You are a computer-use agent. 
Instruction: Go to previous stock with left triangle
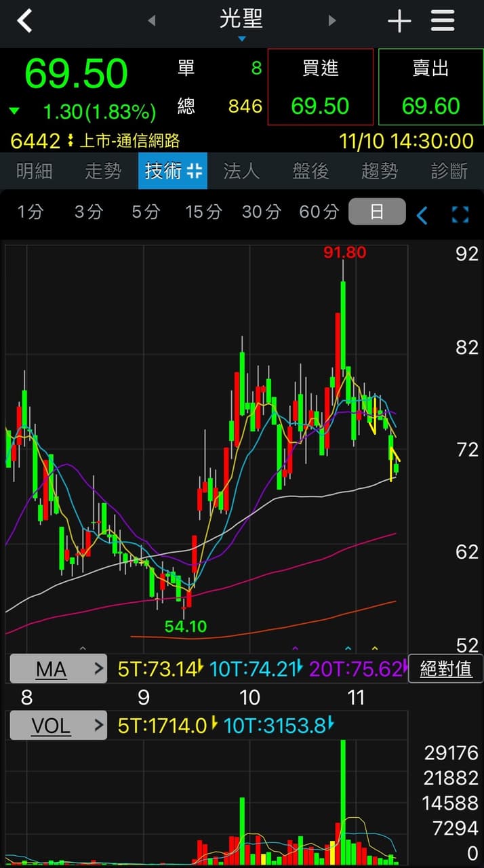click(x=152, y=21)
